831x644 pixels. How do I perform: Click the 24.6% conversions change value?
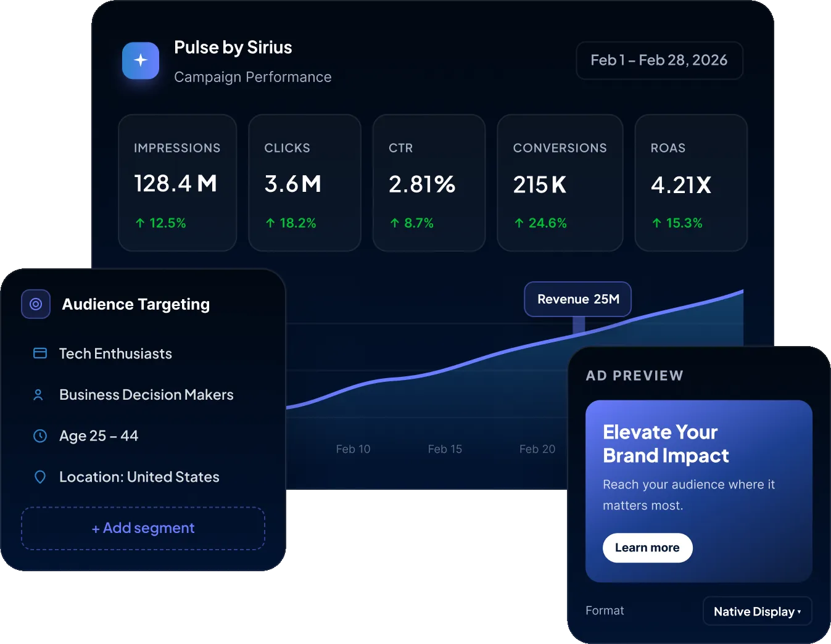[x=548, y=223]
